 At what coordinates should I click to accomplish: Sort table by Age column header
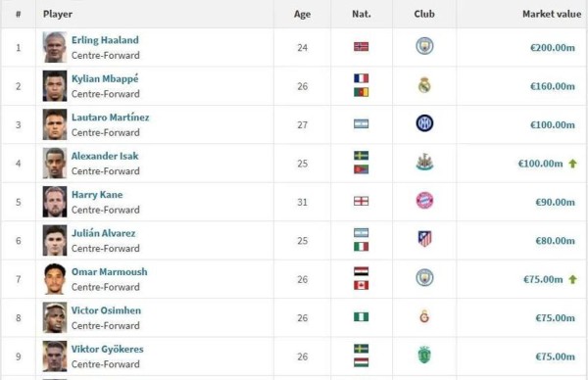302,15
